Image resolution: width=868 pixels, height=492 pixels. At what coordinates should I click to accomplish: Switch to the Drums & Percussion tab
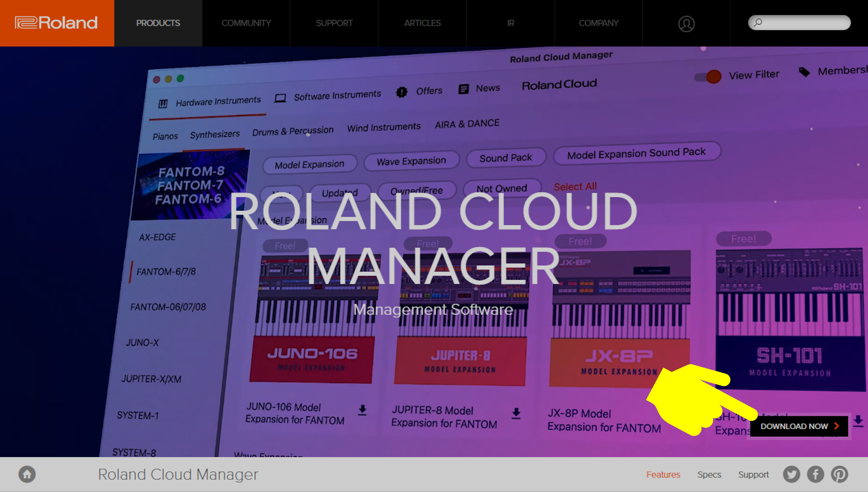tap(293, 131)
